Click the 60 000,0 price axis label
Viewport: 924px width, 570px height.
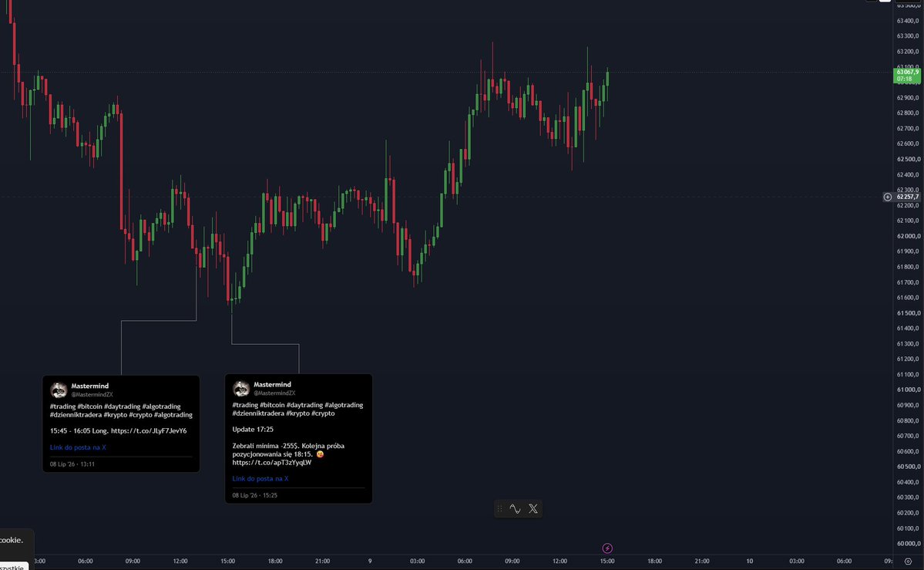pos(908,544)
